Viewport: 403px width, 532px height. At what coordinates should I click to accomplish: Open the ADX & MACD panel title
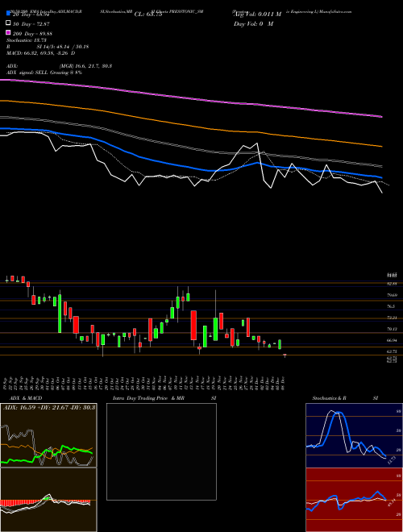click(x=24, y=398)
